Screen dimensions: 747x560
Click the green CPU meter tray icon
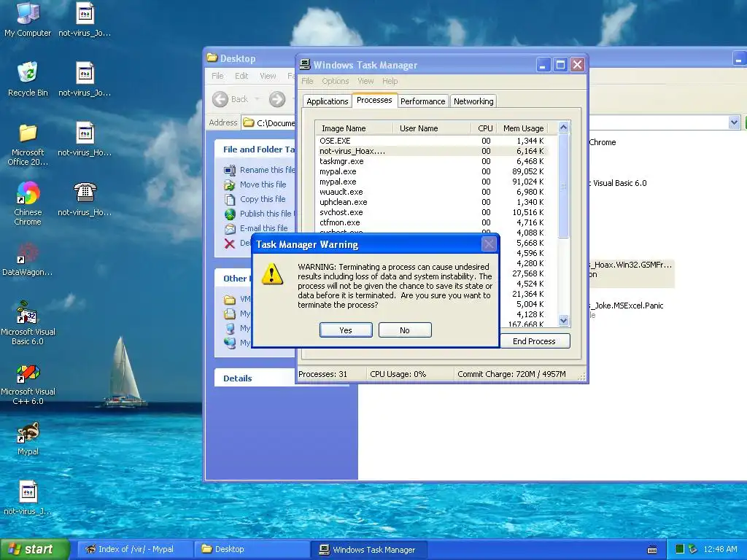click(x=680, y=549)
